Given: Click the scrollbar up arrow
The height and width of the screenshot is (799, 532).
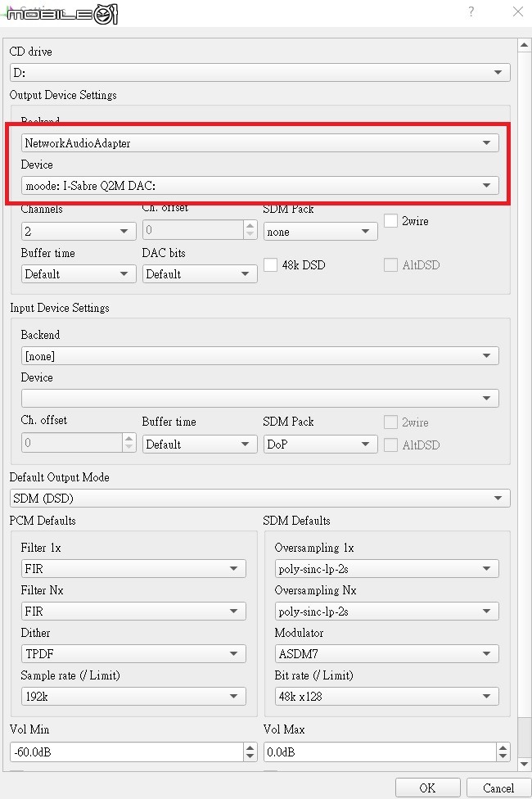Looking at the screenshot, I should pos(525,45).
